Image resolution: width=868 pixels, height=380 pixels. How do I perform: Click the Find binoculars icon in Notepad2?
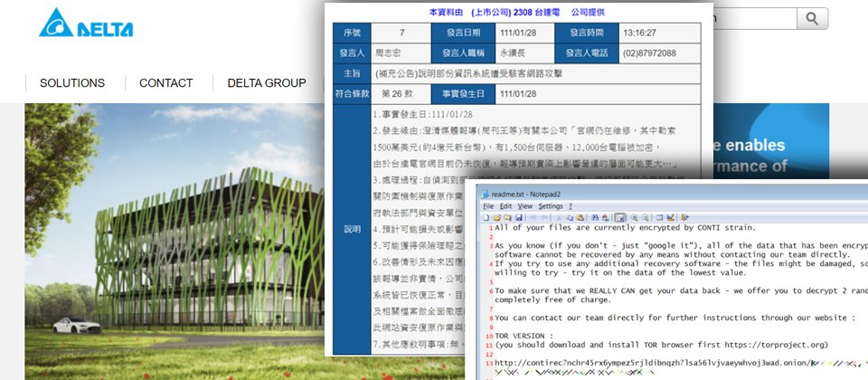[595, 217]
